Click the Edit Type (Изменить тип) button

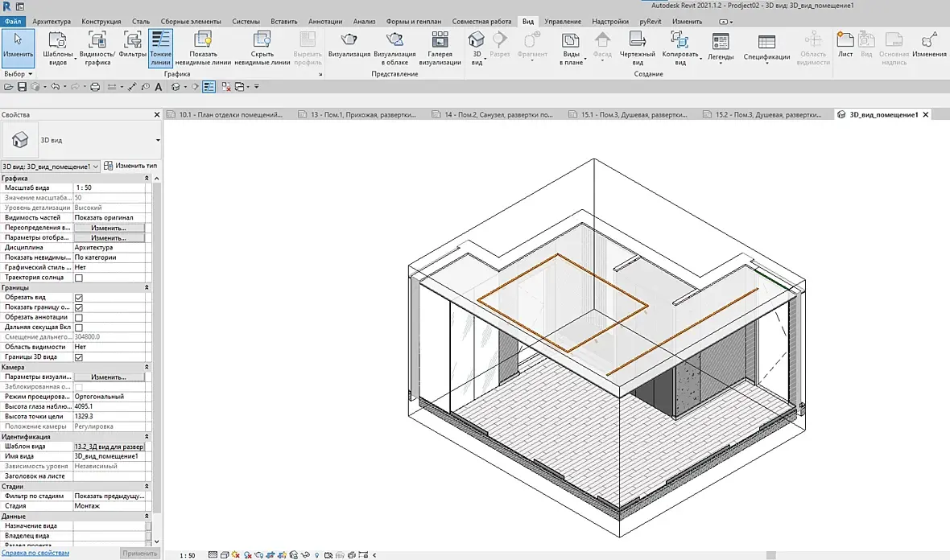(x=131, y=166)
